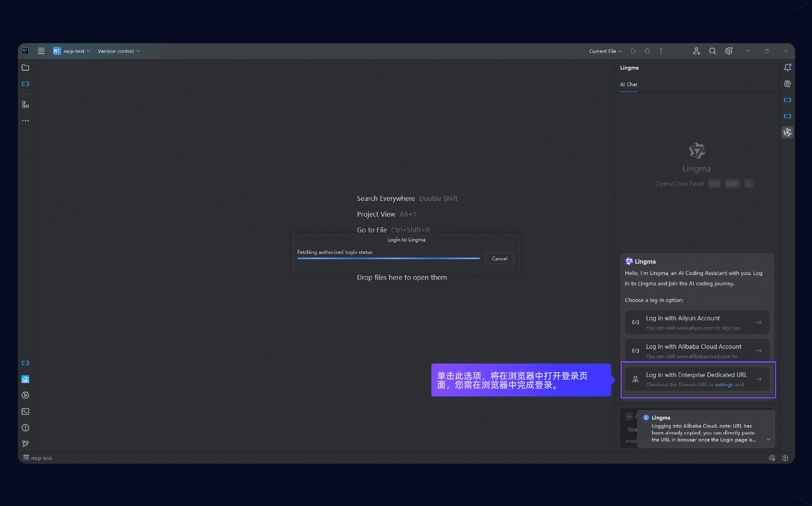Show more tool windows ellipsis in left bar
This screenshot has width=812, height=506.
point(25,121)
